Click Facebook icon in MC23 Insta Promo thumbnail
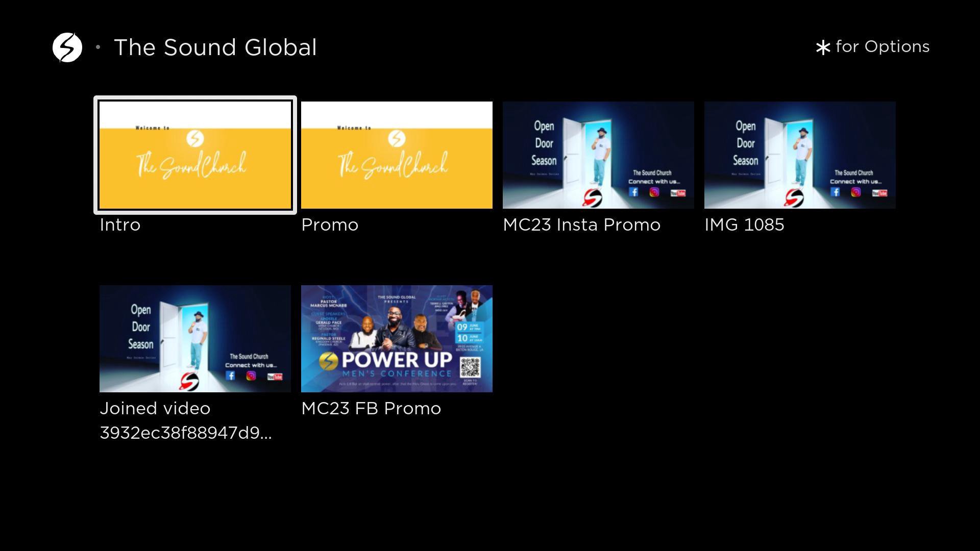This screenshot has height=551, width=980. click(633, 192)
